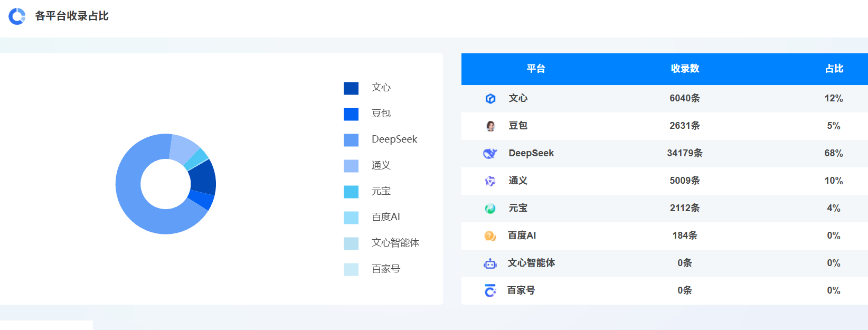The image size is (868, 330).
Task: Click the 6040条 count cell
Action: click(x=685, y=98)
